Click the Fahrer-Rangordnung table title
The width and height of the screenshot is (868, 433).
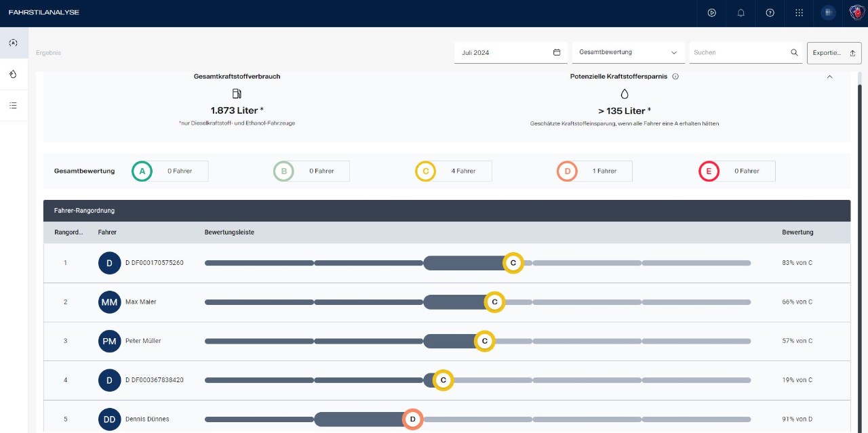pos(85,211)
